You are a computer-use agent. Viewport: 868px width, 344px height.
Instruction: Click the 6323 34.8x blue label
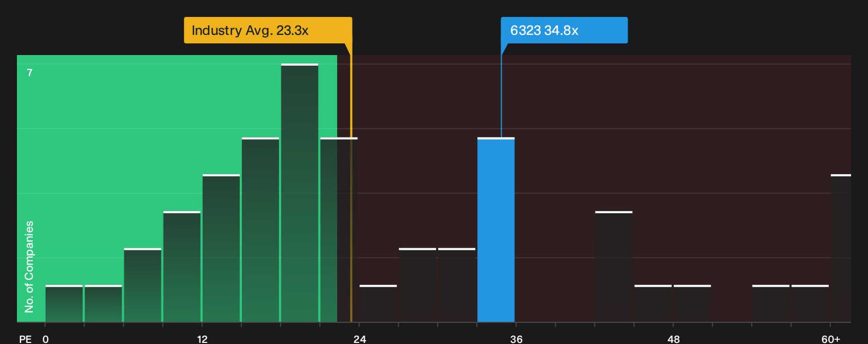tap(564, 30)
